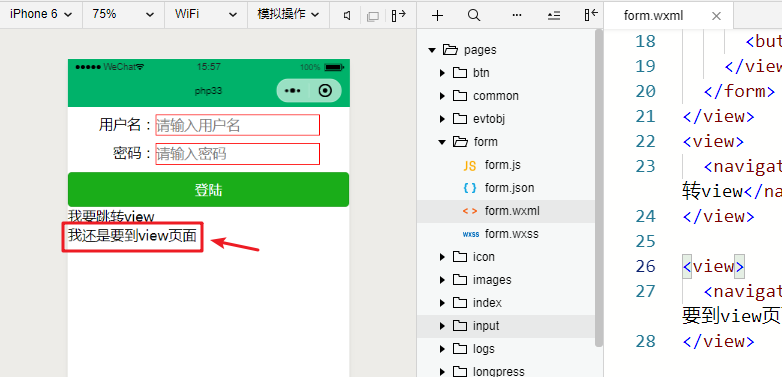This screenshot has height=377, width=782.
Task: Click the common folder icon
Action: 460,96
